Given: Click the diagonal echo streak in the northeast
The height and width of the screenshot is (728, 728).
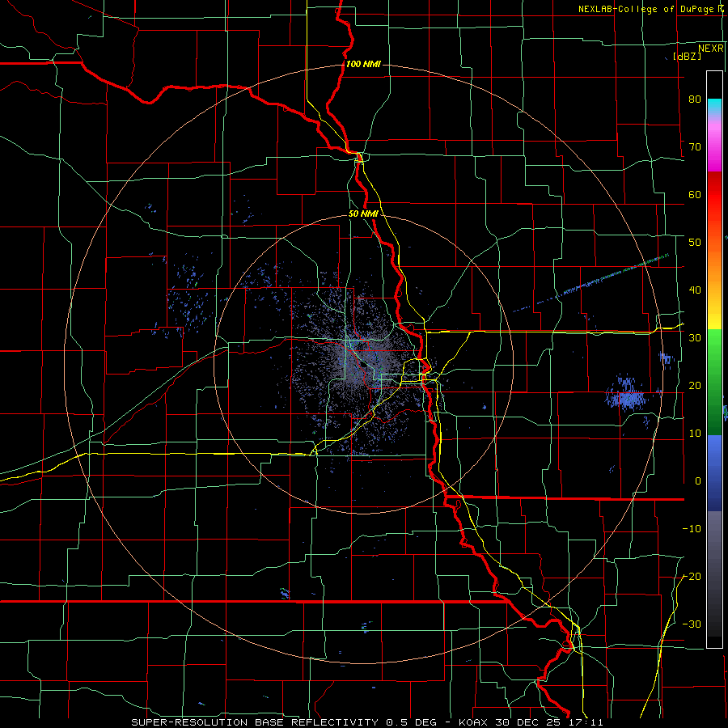Looking at the screenshot, I should coord(591,282).
